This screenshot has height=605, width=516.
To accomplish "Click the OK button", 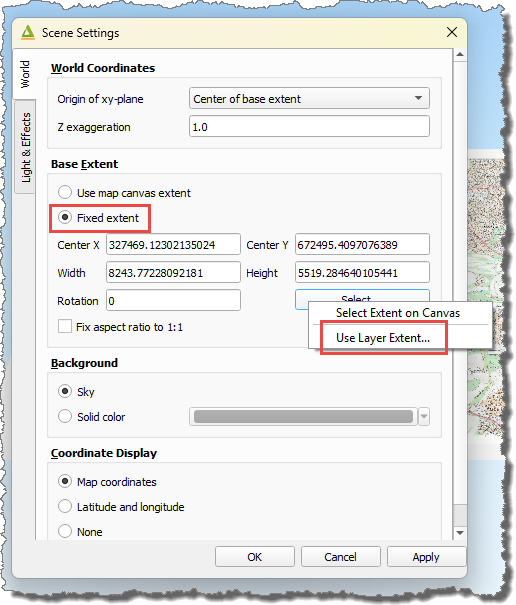I will 255,557.
